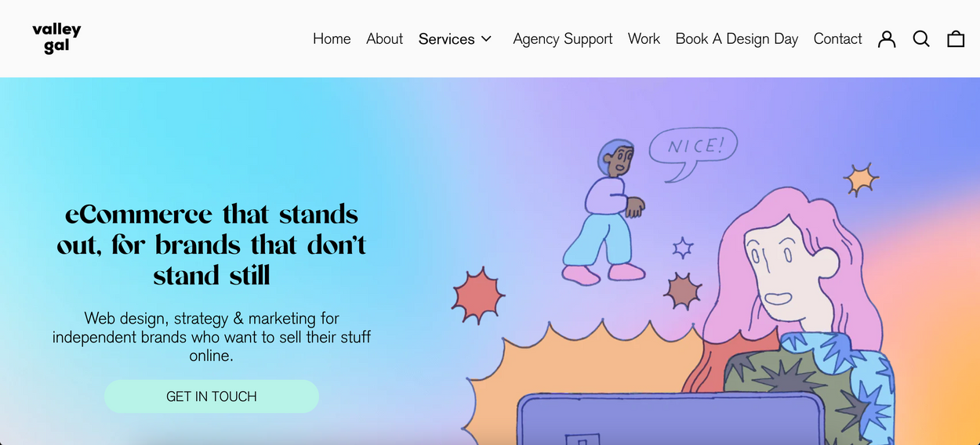The image size is (980, 445).
Task: Expand the Services chevron arrow
Action: (486, 38)
